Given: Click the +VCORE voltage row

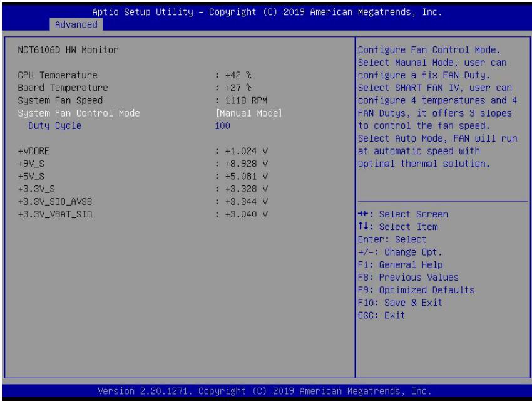Looking at the screenshot, I should [143, 151].
